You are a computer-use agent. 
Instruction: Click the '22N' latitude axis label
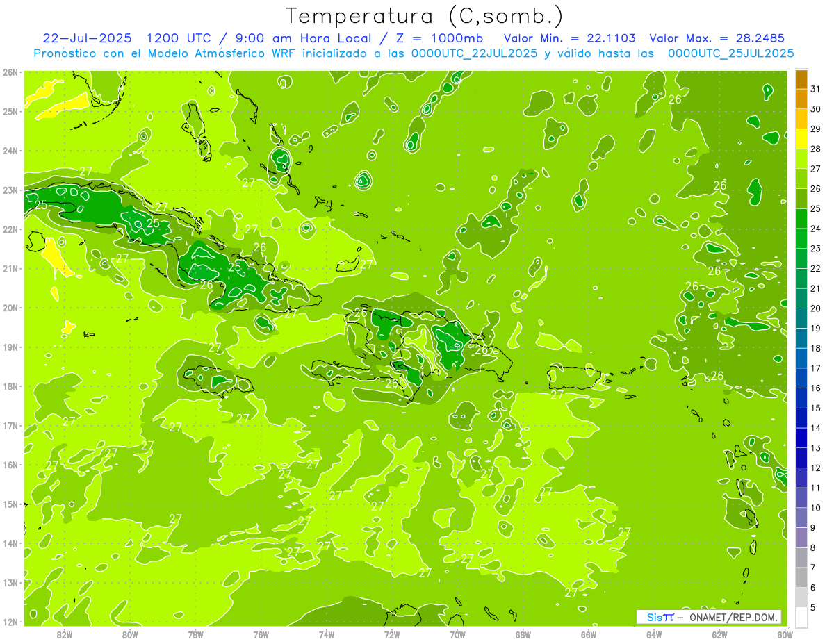tap(10, 229)
